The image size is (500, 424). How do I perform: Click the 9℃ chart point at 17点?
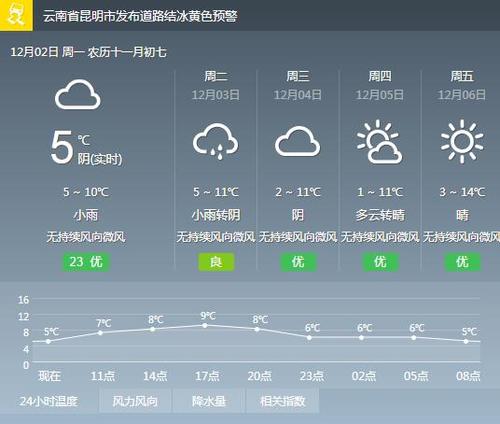coord(205,325)
